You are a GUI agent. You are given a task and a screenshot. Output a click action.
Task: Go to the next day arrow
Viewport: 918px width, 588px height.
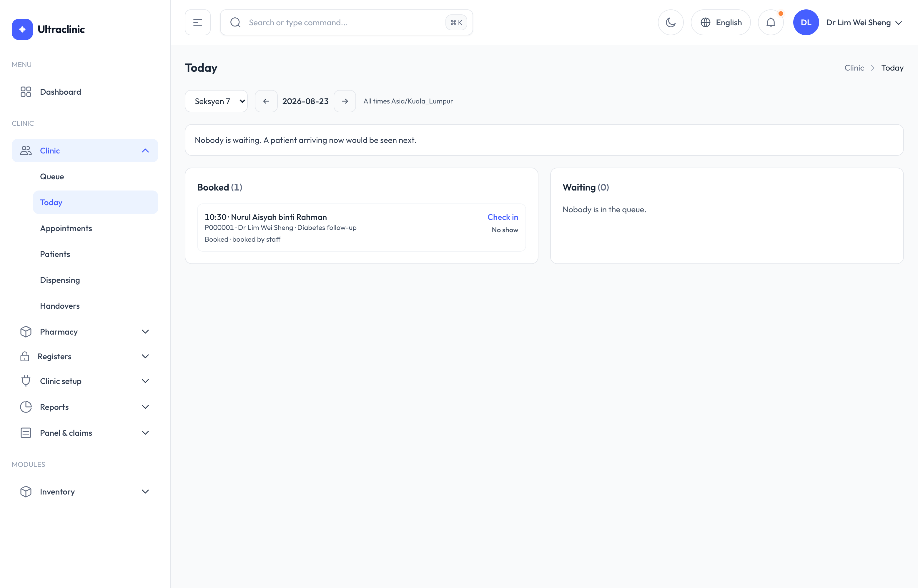(x=345, y=101)
